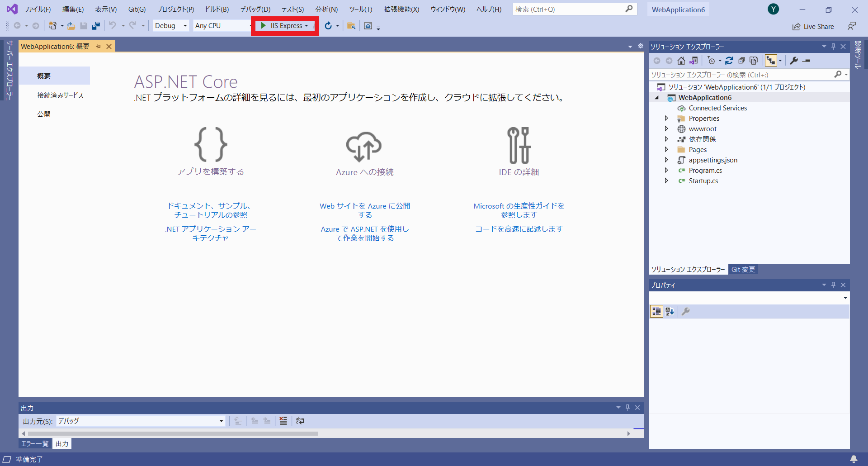868x466 pixels.
Task: Click the feedback icon beside Live Share
Action: point(852,26)
